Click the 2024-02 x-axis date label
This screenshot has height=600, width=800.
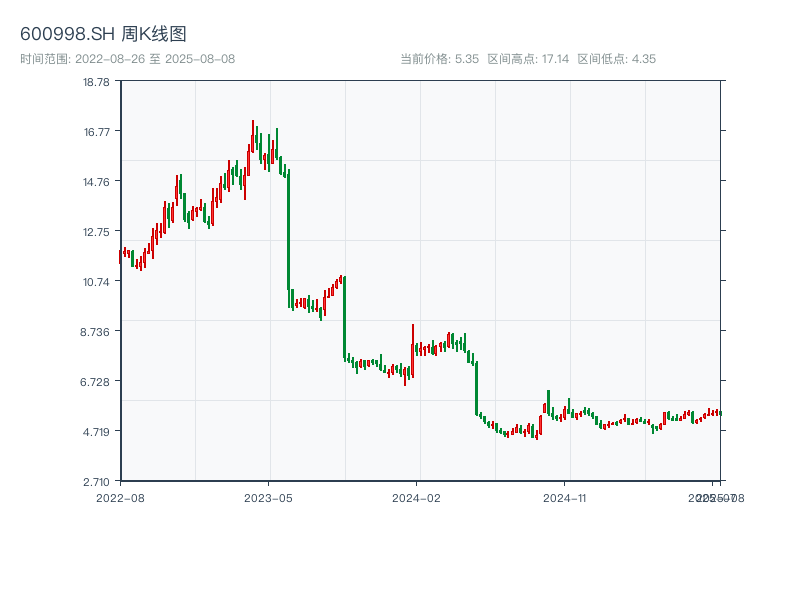click(x=417, y=497)
